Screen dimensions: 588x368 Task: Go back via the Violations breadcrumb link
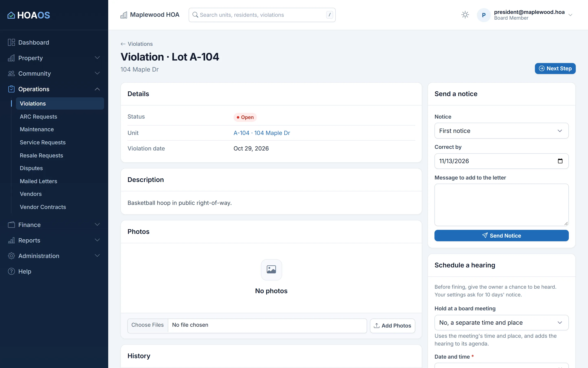point(137,44)
